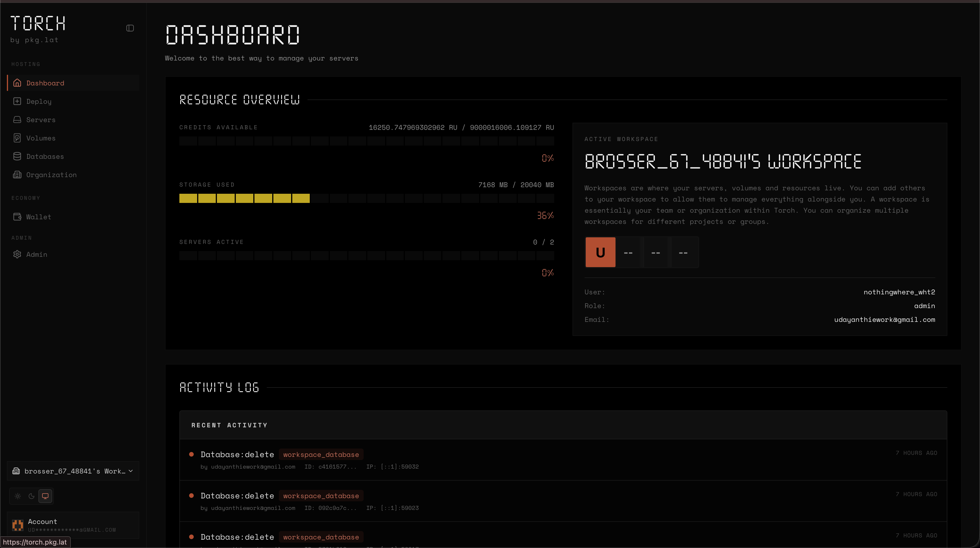Click username nothingwhere_wht2
The image size is (980, 548).
tap(899, 292)
